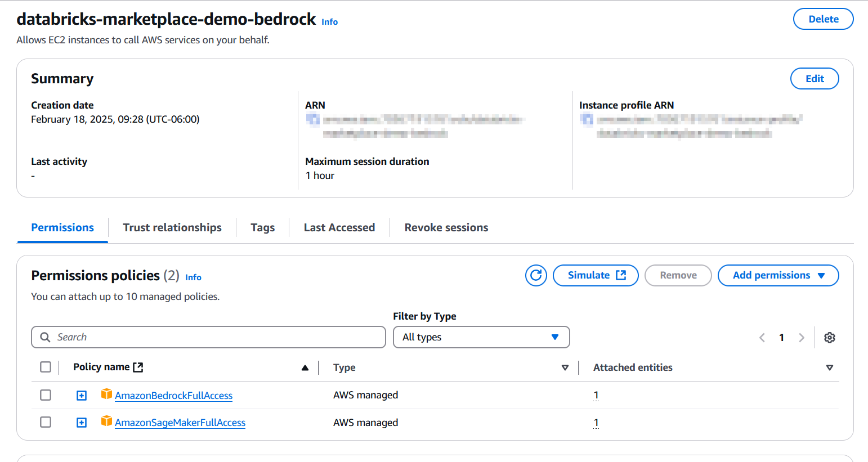This screenshot has width=868, height=462.
Task: Switch to the Trust relationships tab
Action: pos(172,227)
